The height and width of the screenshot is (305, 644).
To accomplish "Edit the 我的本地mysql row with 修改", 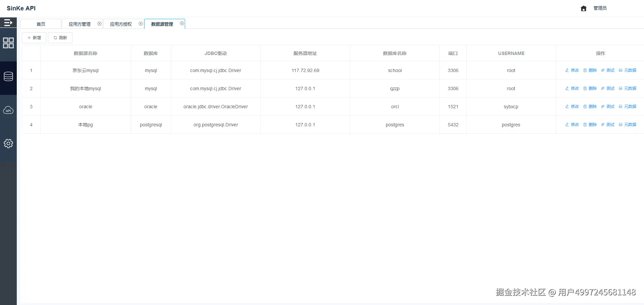I will [x=572, y=88].
